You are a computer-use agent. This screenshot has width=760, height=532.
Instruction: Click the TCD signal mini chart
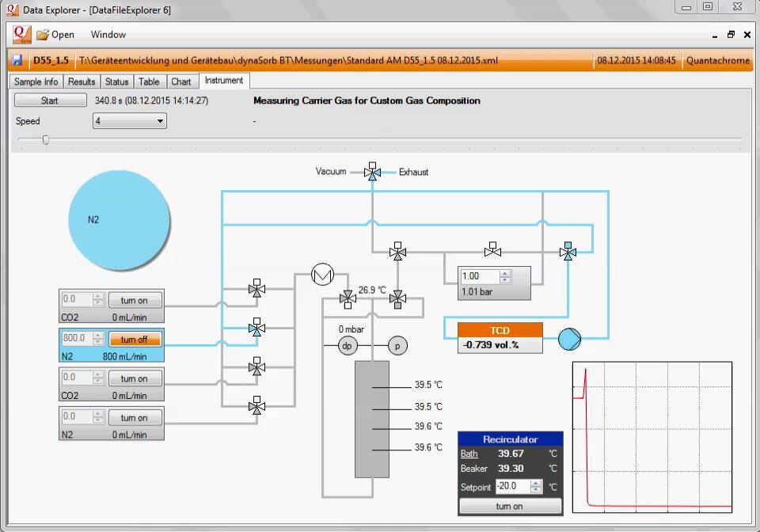click(652, 439)
